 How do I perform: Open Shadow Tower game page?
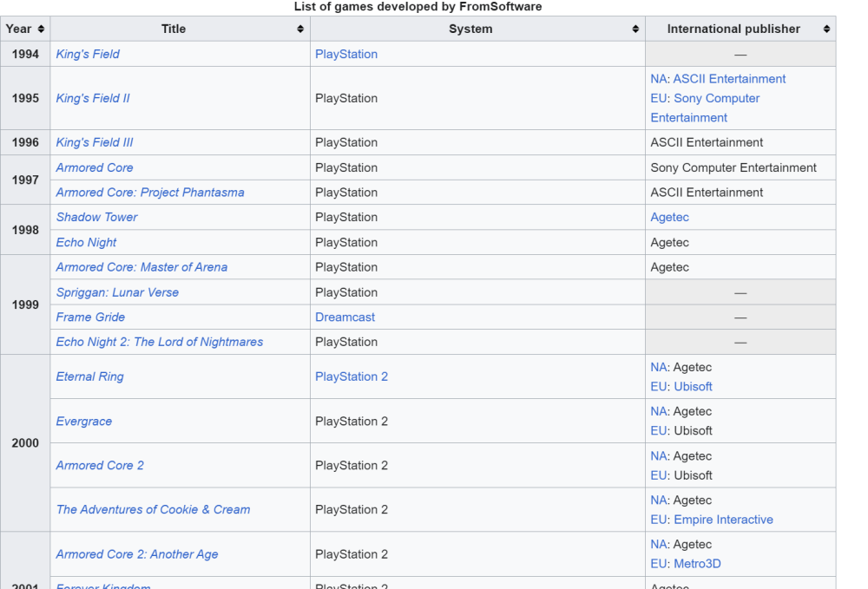click(96, 217)
